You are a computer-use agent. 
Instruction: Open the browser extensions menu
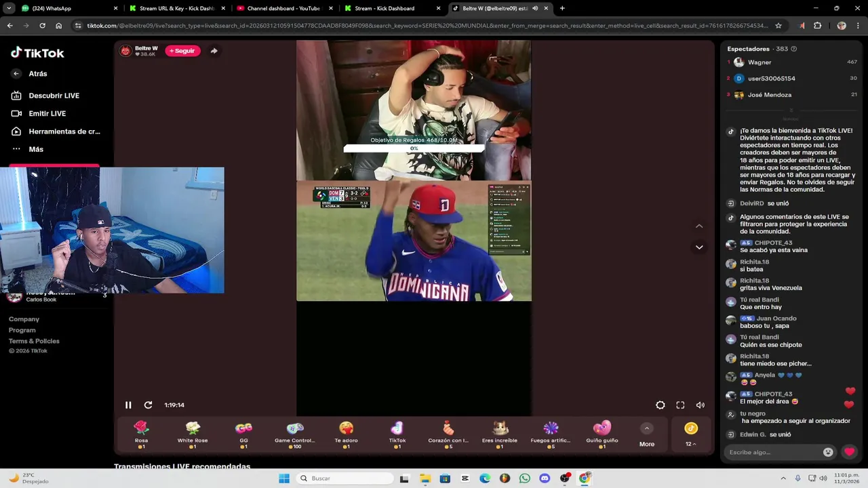pos(817,26)
